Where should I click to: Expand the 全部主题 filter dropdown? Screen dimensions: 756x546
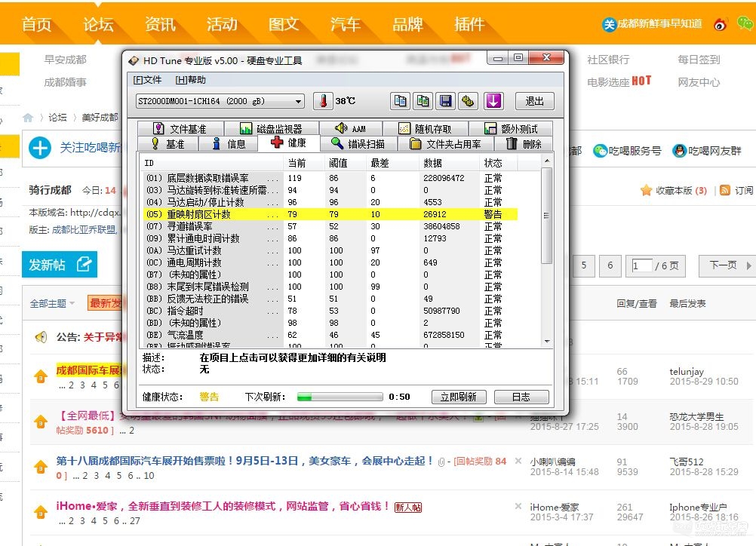(x=52, y=304)
